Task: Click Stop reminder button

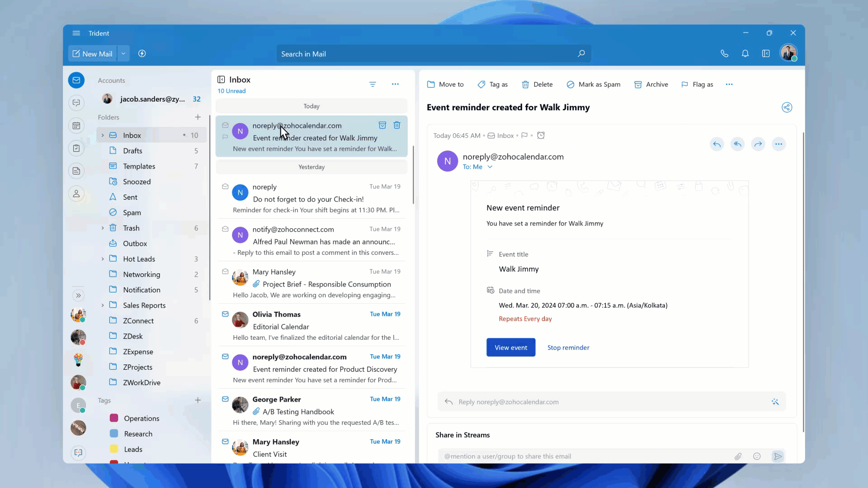Action: [568, 347]
